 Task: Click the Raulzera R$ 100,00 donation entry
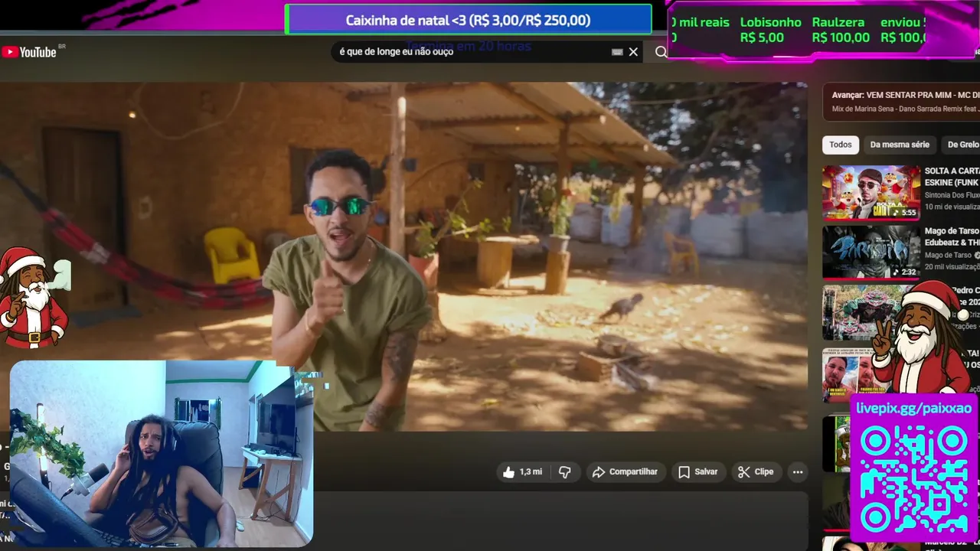(840, 30)
